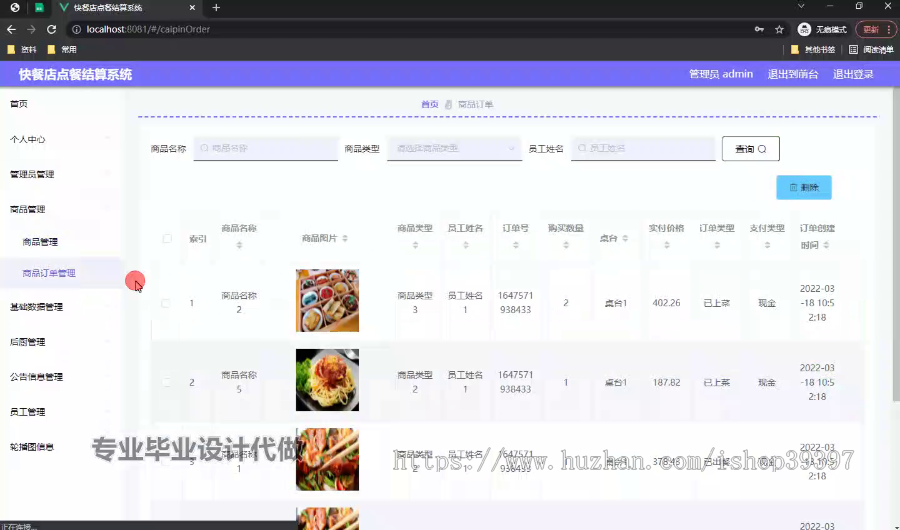This screenshot has width=900, height=530.
Task: Open the row 2 pasta dish thumbnail
Action: [x=327, y=380]
